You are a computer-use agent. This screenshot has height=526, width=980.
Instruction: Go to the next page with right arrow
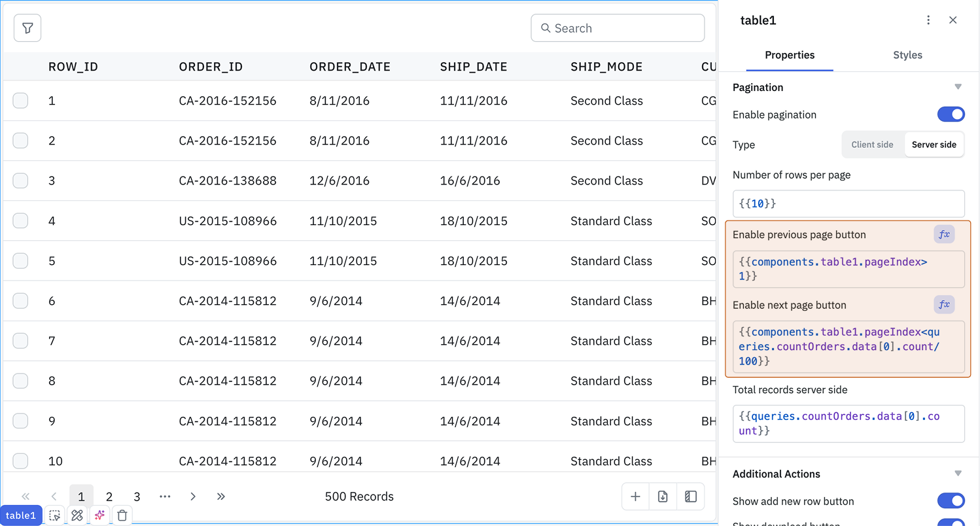click(x=193, y=497)
